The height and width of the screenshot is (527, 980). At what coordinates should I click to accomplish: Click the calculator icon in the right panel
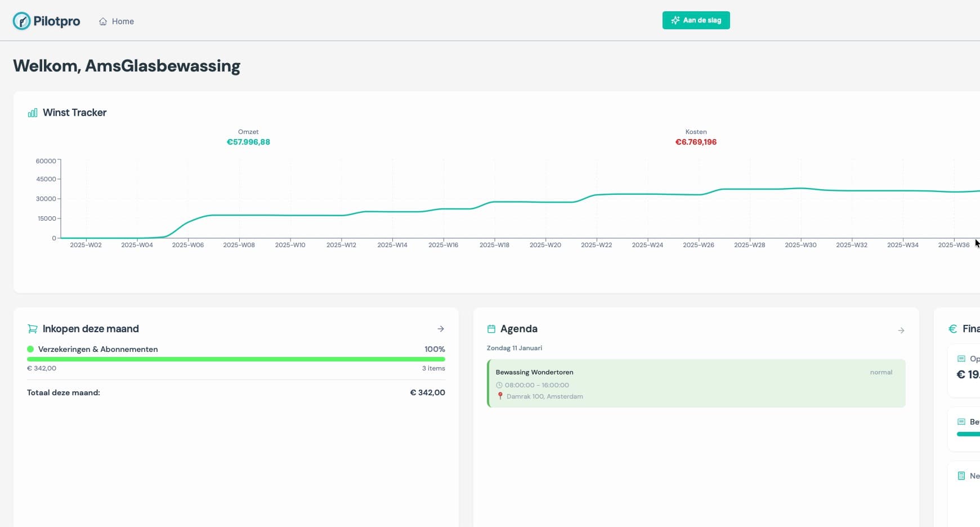[960, 475]
